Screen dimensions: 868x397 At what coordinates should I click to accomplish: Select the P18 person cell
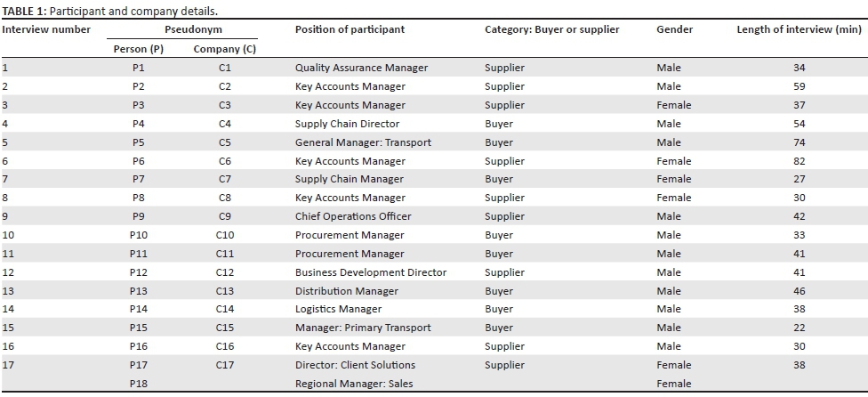tap(138, 384)
